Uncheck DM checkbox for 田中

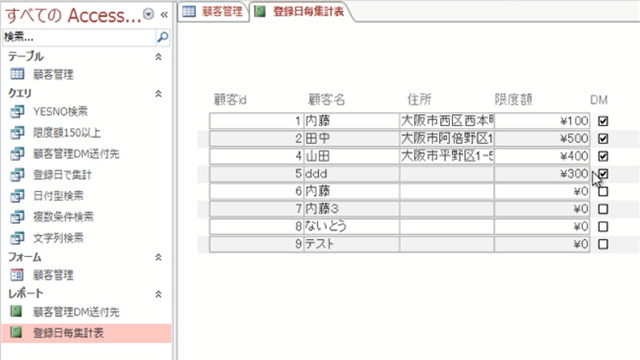click(603, 138)
